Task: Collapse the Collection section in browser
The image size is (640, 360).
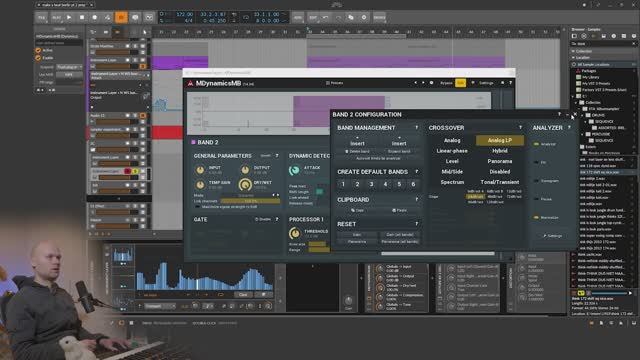Action: click(x=573, y=51)
